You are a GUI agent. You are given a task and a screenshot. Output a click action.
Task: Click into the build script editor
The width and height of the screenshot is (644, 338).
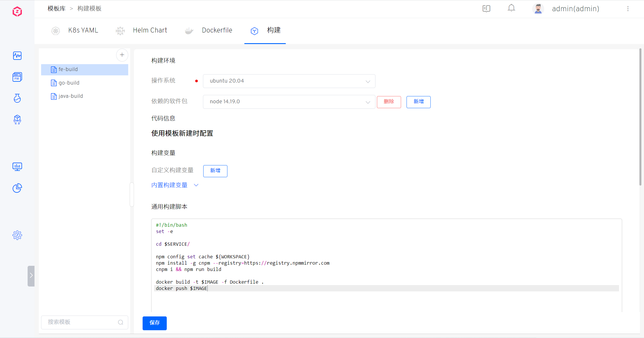[x=386, y=265]
